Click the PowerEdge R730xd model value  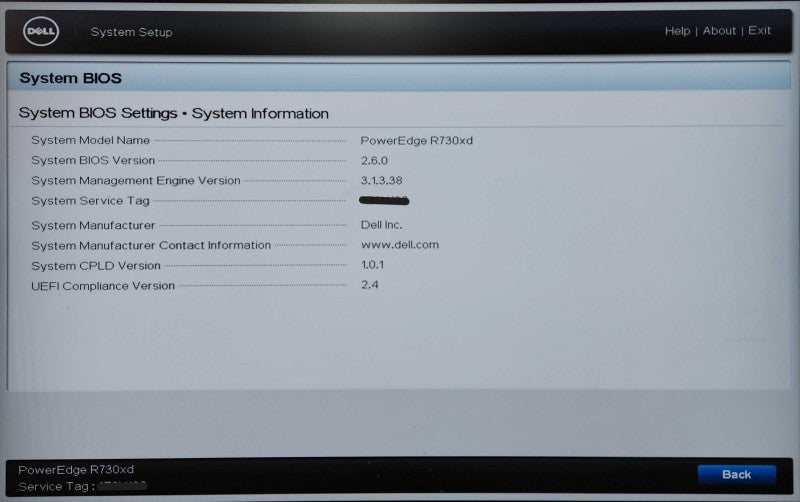(416, 141)
